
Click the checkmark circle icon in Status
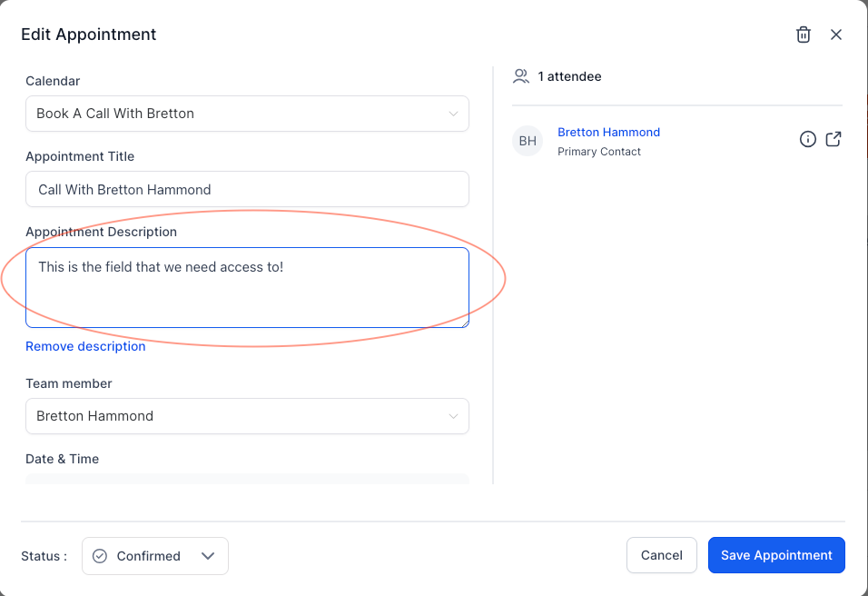[101, 556]
